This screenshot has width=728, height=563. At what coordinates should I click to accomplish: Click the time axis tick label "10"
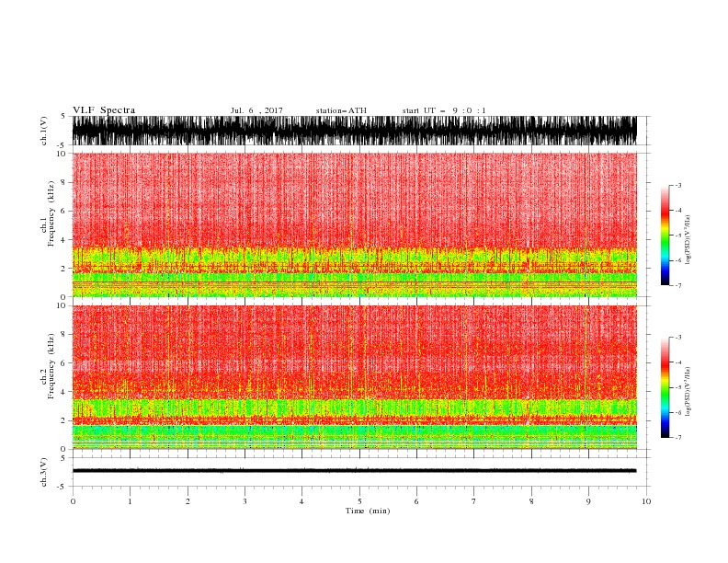[x=646, y=501]
